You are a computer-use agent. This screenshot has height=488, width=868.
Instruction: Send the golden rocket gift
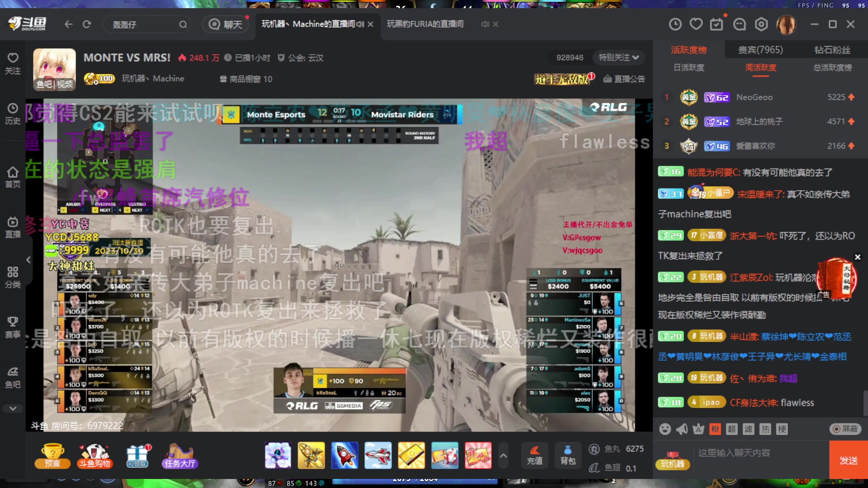311,455
